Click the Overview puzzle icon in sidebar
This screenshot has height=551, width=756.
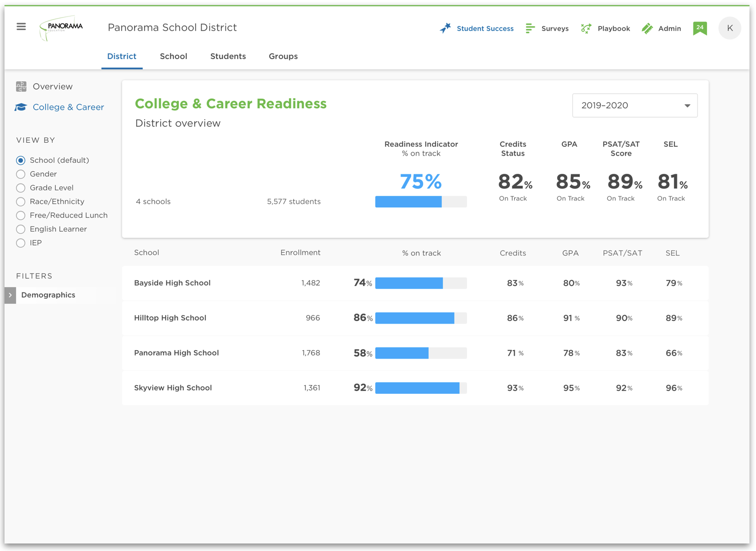tap(21, 87)
